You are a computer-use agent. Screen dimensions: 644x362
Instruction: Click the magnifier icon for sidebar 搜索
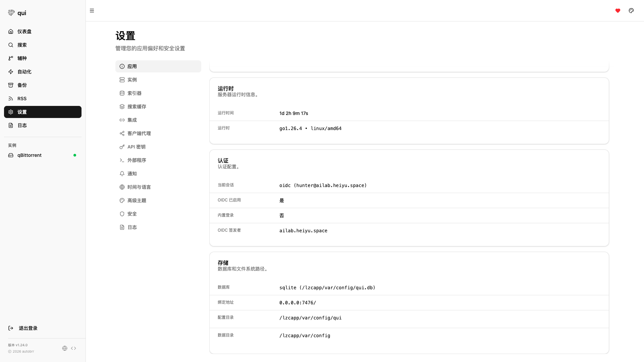11,45
